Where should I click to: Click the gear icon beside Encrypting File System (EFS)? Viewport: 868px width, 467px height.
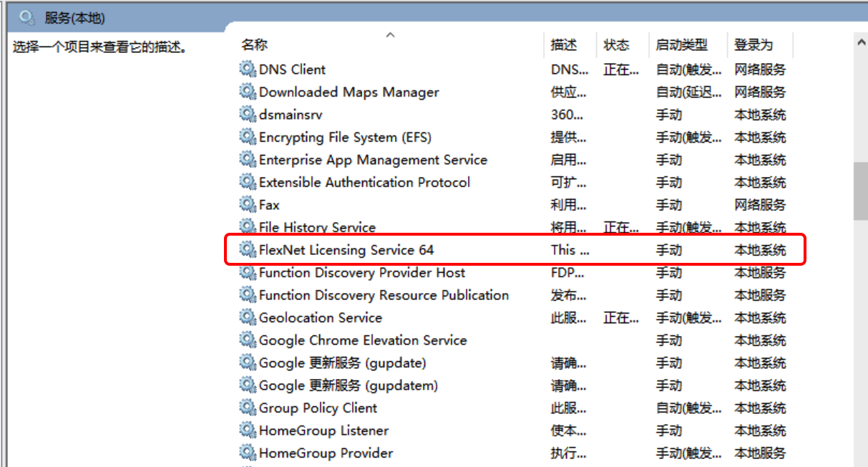pos(248,137)
